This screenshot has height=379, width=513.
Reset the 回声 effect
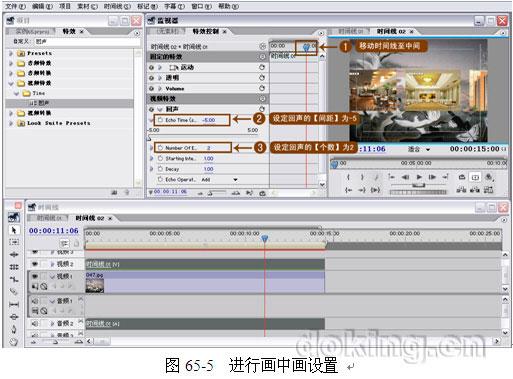point(262,109)
